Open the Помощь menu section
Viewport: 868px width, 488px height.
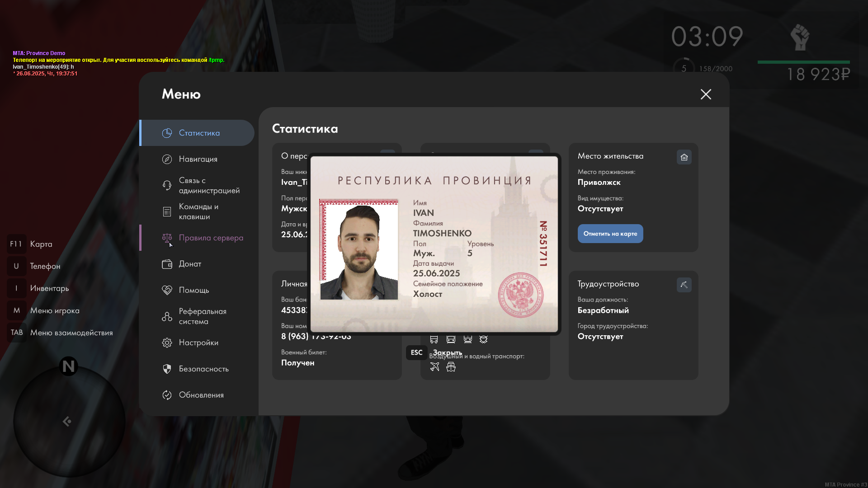[x=197, y=290]
